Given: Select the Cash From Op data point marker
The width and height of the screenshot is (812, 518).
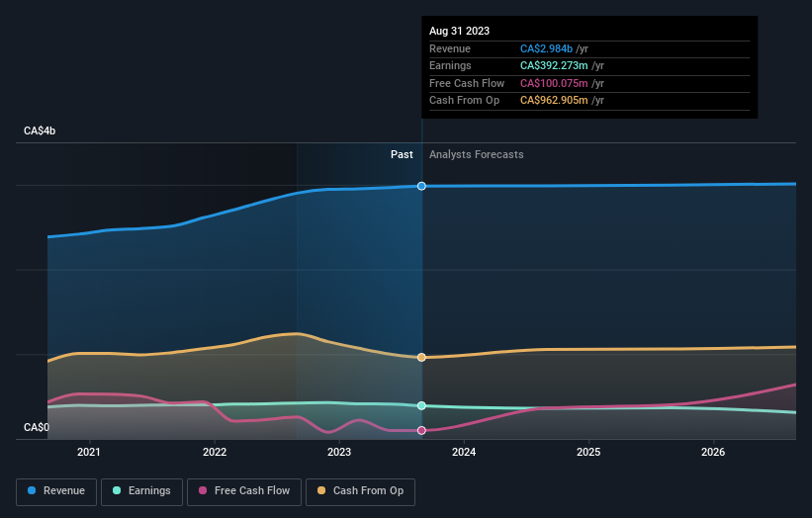Looking at the screenshot, I should (x=421, y=358).
